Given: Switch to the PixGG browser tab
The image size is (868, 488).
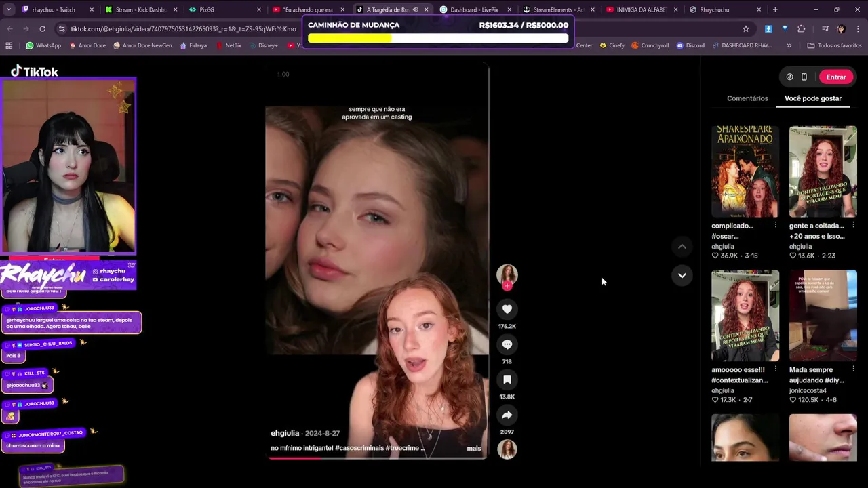Looking at the screenshot, I should 224,9.
